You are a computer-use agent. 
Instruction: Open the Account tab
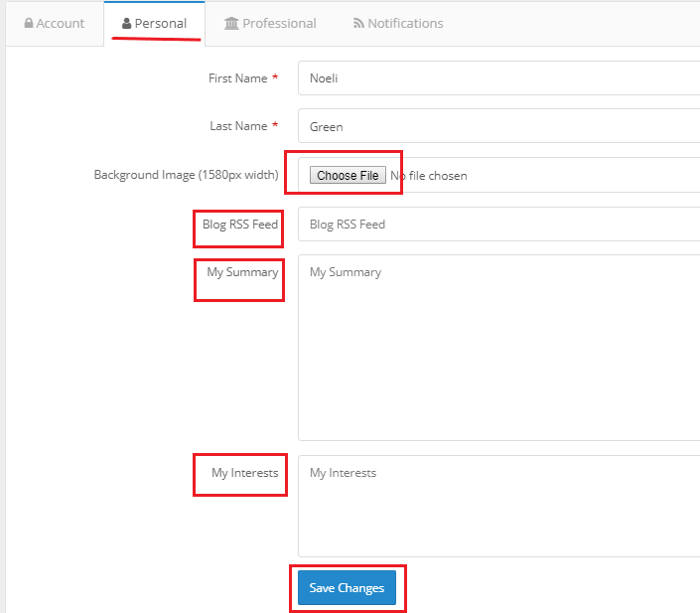click(x=55, y=23)
